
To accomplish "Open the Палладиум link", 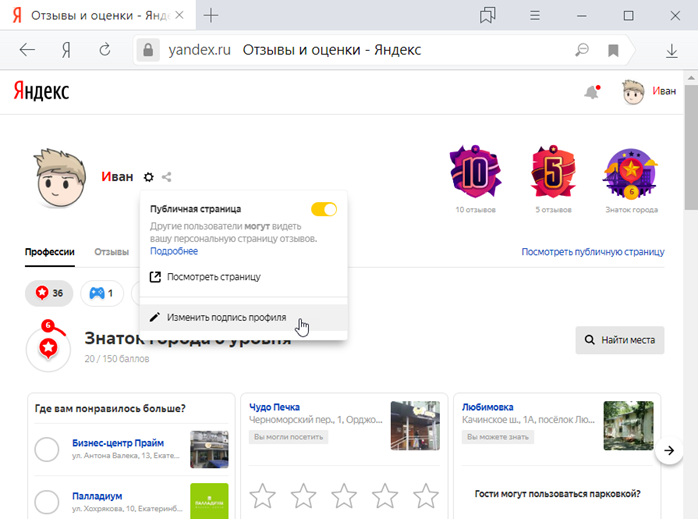I will 97,496.
